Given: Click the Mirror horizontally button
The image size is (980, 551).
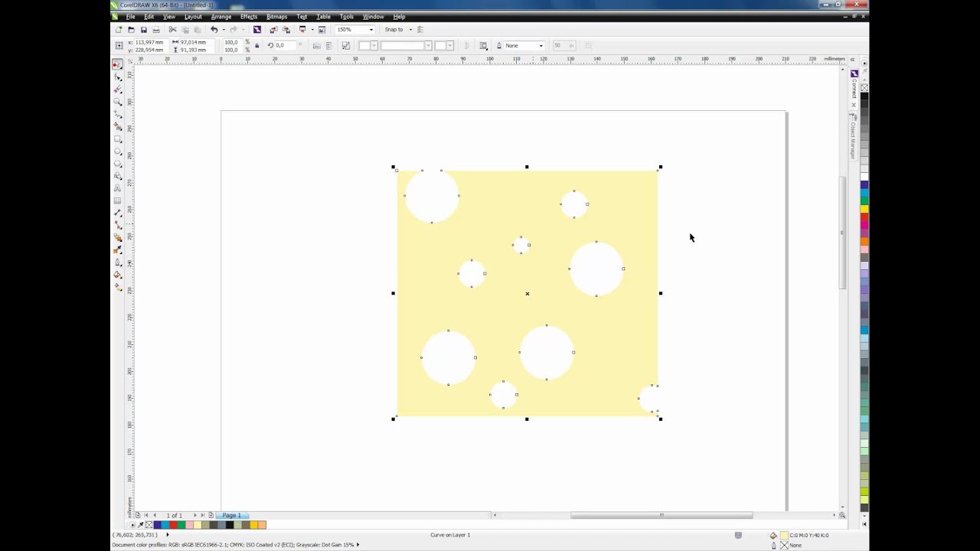Looking at the screenshot, I should click(x=316, y=46).
